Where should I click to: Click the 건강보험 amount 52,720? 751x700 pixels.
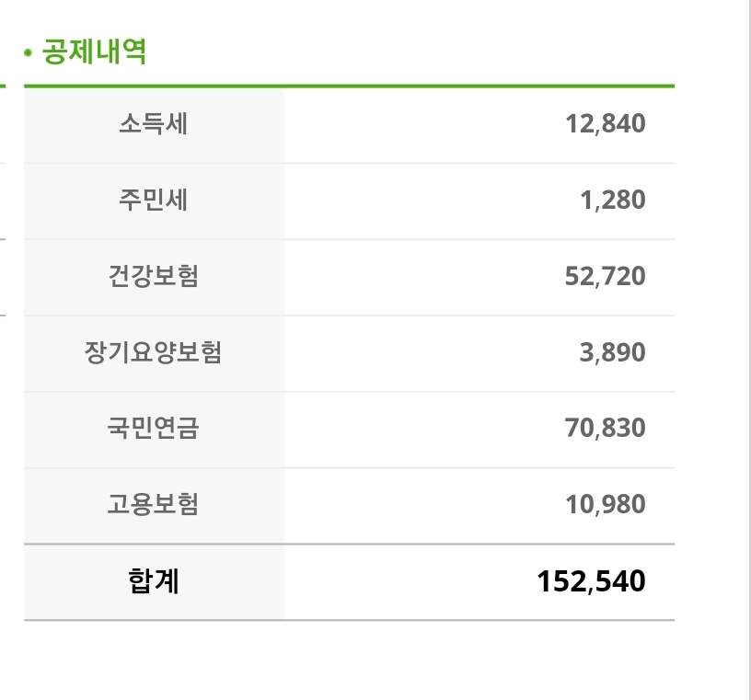click(x=605, y=276)
